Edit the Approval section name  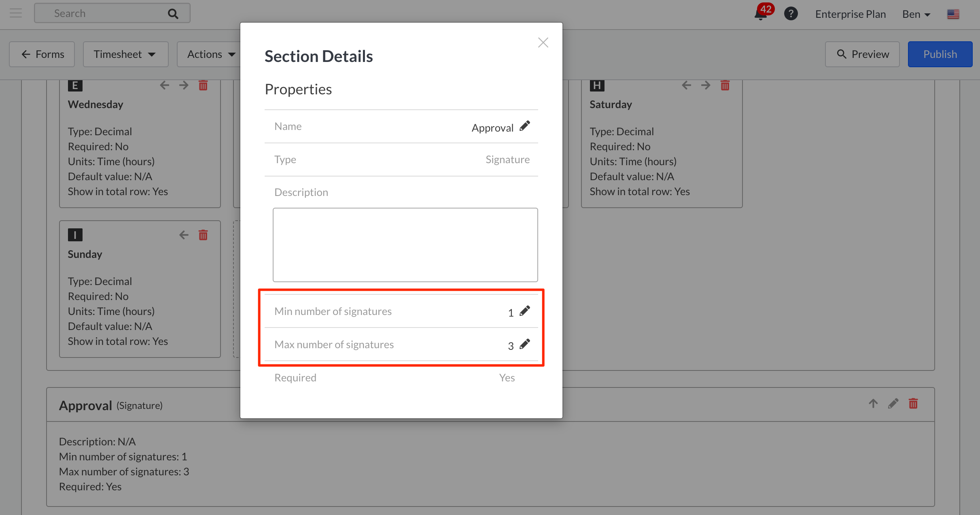click(x=525, y=126)
